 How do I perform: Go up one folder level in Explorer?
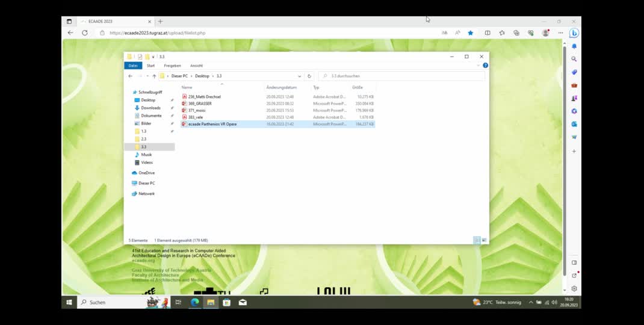154,76
